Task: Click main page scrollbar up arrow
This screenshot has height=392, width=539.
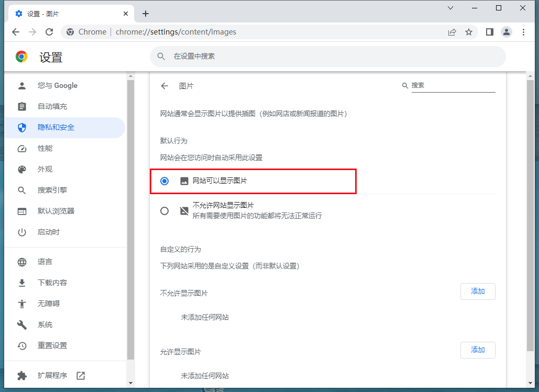Action: pos(530,76)
